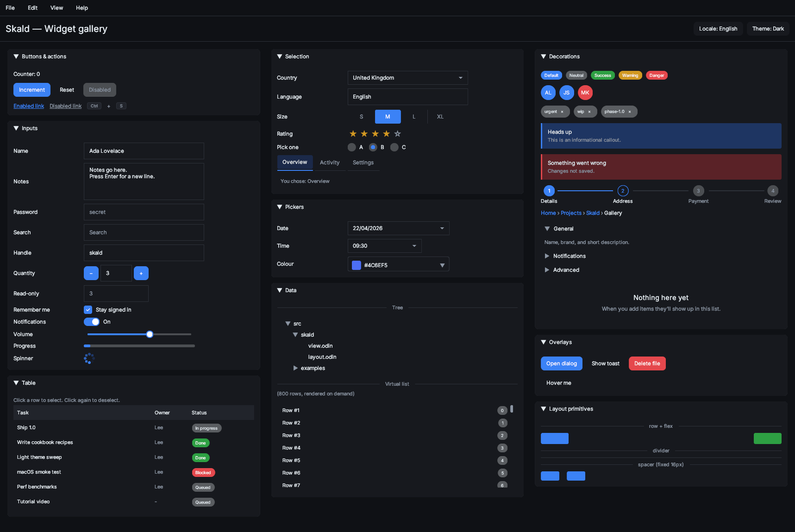Remove the phase-1.0 tag chip
The image size is (795, 532).
pos(630,112)
